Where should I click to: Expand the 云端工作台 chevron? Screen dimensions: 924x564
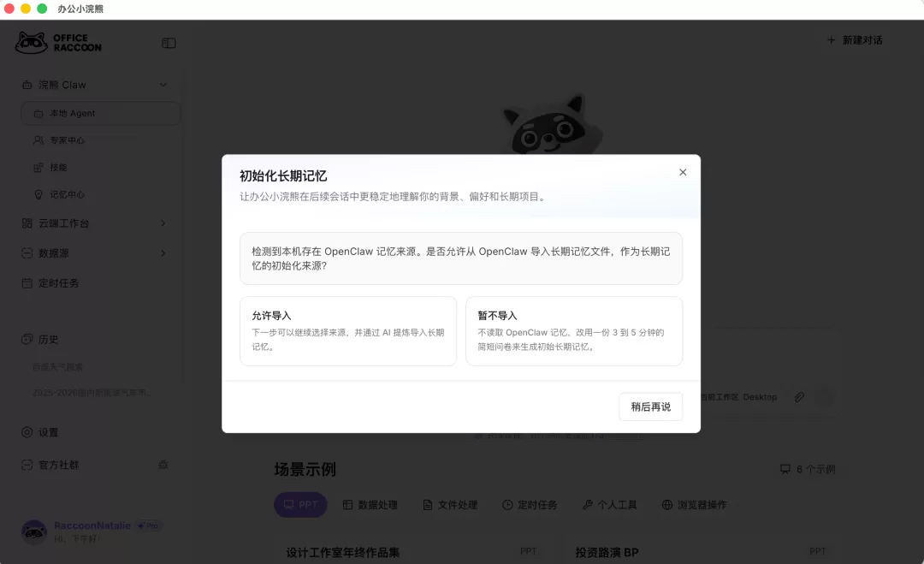click(x=163, y=223)
